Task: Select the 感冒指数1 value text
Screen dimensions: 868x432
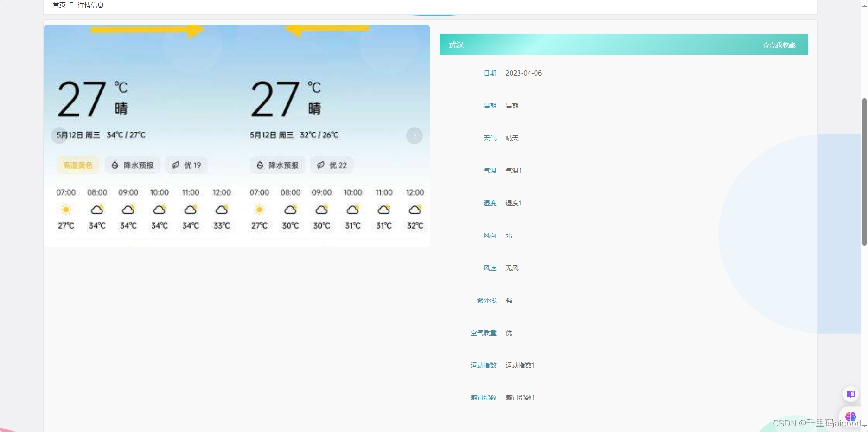Action: [x=520, y=398]
